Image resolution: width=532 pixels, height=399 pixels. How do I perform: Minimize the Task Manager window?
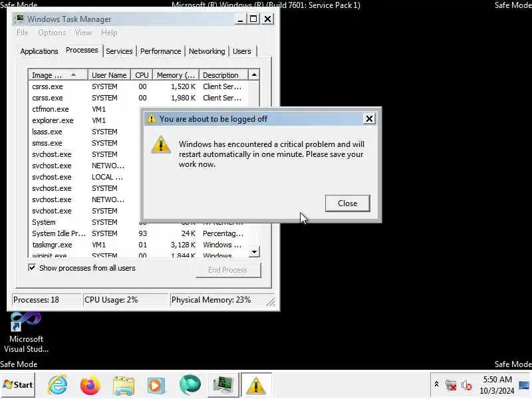tap(240, 19)
